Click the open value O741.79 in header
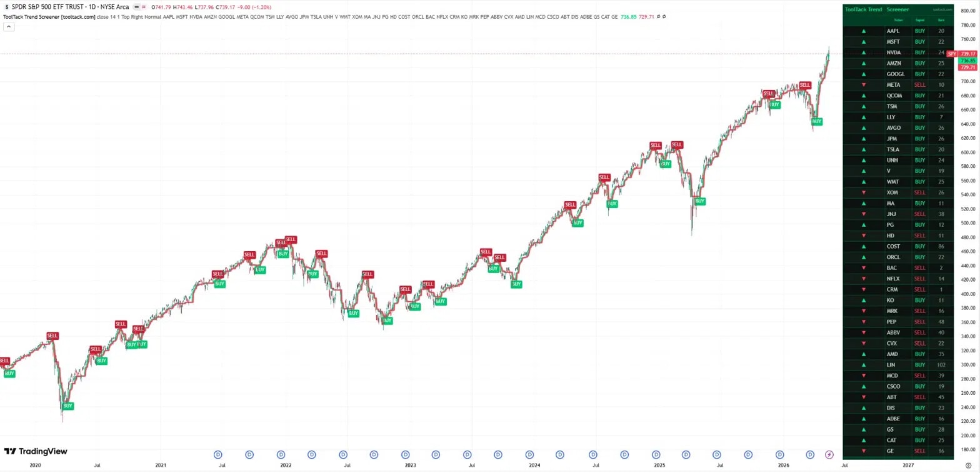 [x=162, y=7]
